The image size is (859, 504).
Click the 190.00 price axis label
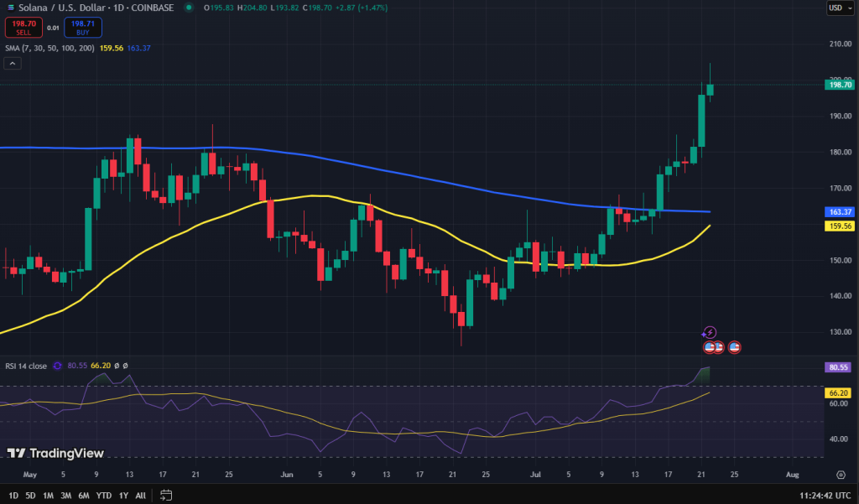click(841, 116)
